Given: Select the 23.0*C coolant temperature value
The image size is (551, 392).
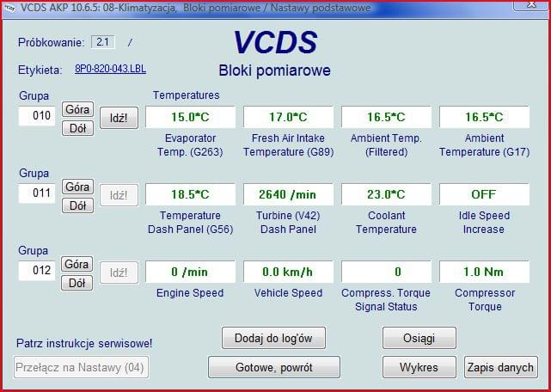Looking at the screenshot, I should 386,194.
